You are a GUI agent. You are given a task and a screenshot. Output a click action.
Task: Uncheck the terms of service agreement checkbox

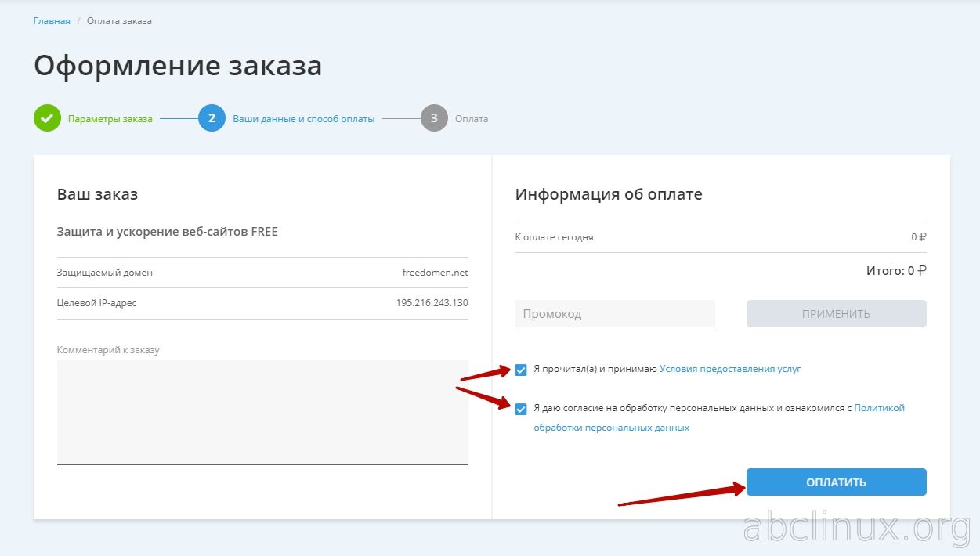(521, 370)
